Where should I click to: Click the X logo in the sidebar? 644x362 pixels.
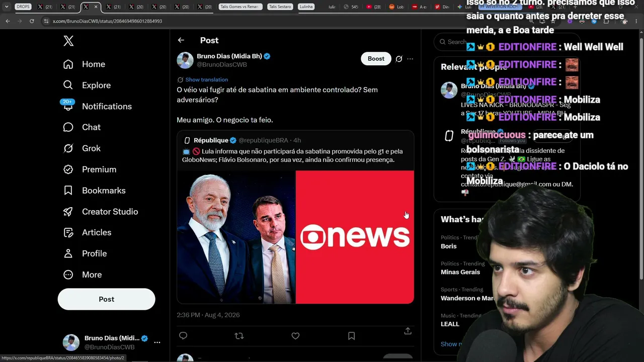pyautogui.click(x=68, y=41)
